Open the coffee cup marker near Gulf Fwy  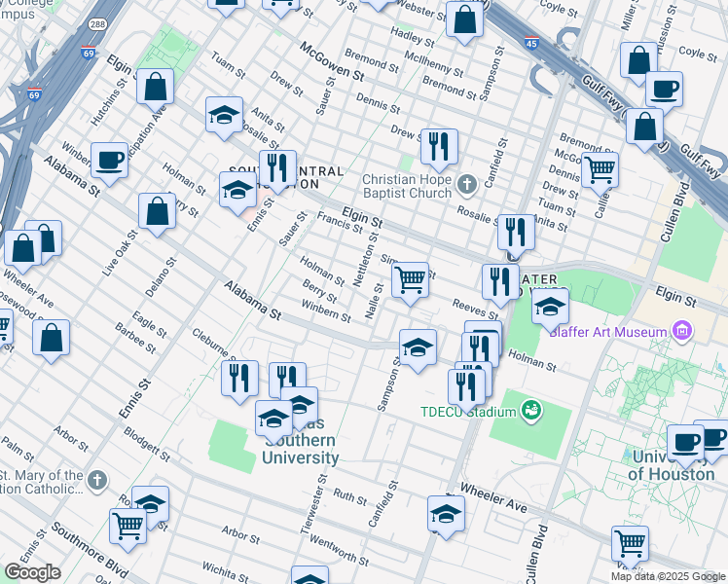click(664, 89)
